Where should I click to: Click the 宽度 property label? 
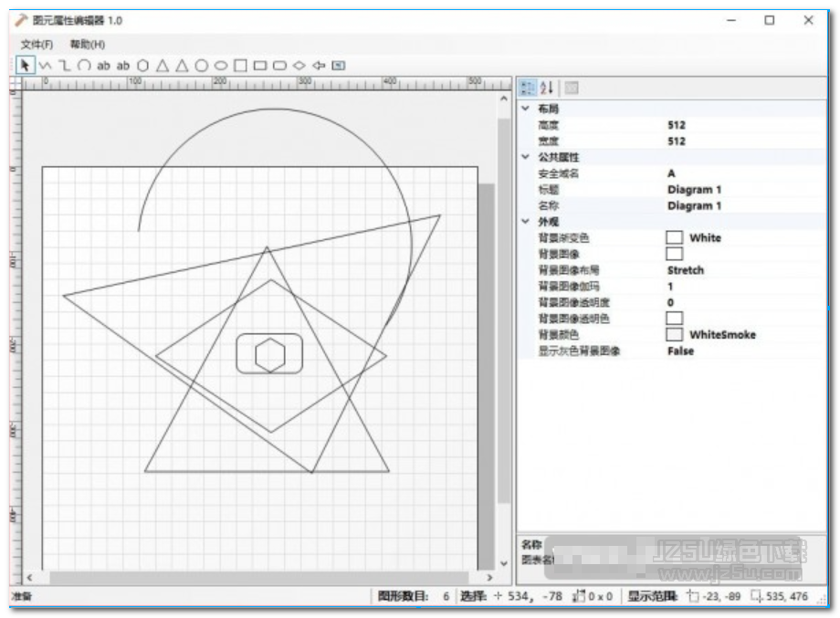pyautogui.click(x=548, y=141)
